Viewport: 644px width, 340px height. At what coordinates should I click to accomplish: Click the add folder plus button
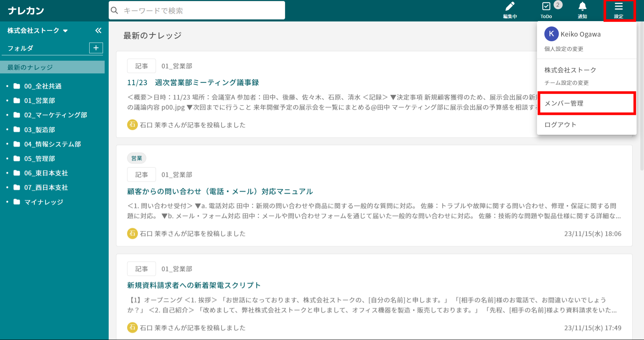96,48
